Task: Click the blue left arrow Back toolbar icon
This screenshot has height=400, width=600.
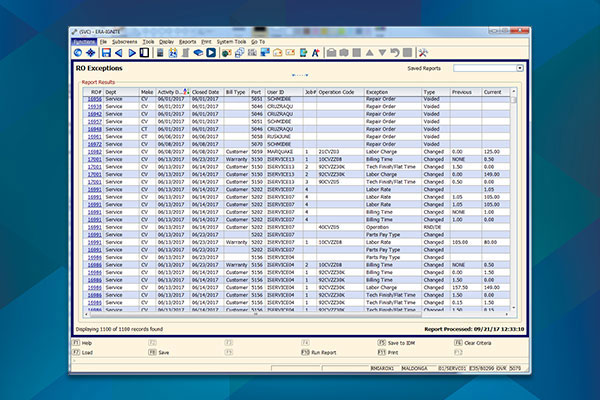Action: [x=118, y=52]
